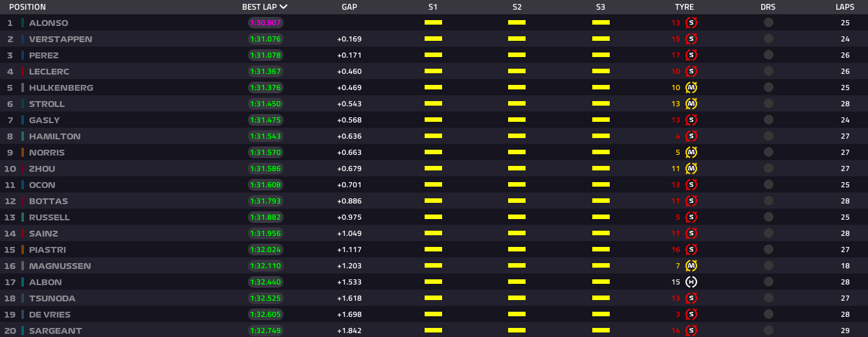Click the POSITION column header

pos(27,7)
